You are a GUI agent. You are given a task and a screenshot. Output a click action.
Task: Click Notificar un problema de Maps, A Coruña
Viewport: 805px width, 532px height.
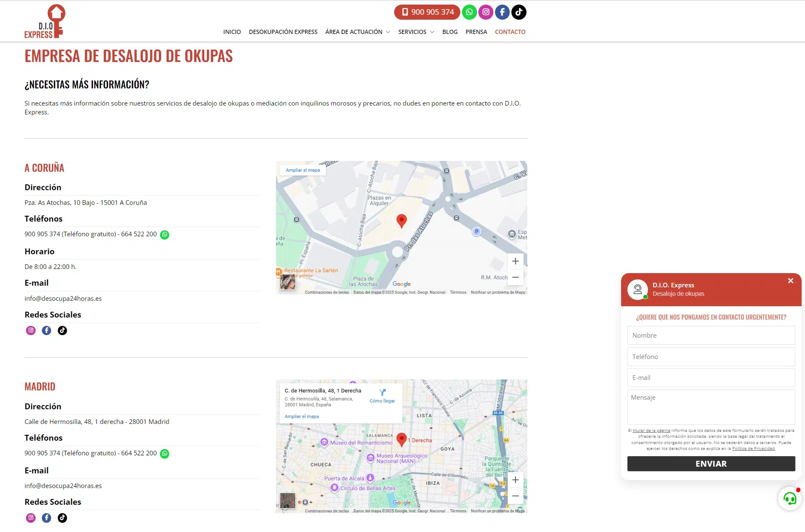(x=498, y=292)
